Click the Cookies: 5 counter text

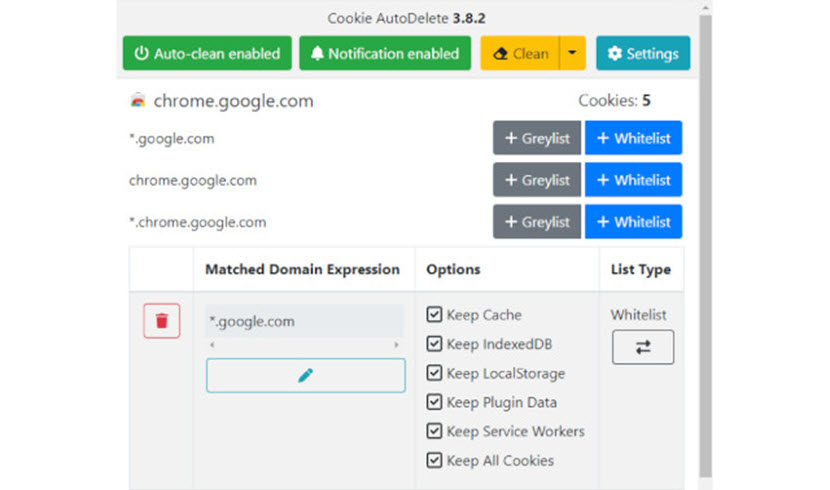[x=614, y=100]
